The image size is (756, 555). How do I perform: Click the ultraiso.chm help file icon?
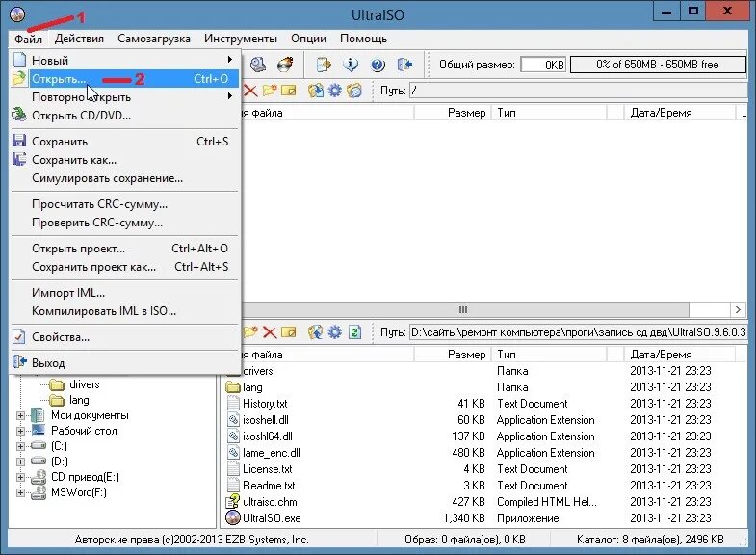pyautogui.click(x=233, y=501)
